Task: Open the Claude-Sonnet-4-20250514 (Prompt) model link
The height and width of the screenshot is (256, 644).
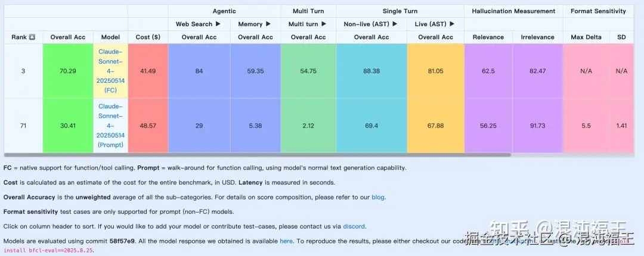Action: [x=110, y=126]
